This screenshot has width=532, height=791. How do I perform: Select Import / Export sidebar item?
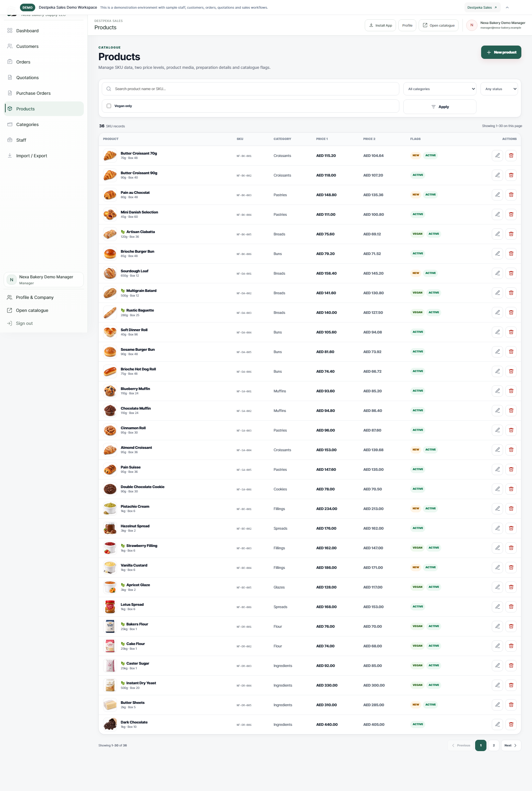pos(44,156)
